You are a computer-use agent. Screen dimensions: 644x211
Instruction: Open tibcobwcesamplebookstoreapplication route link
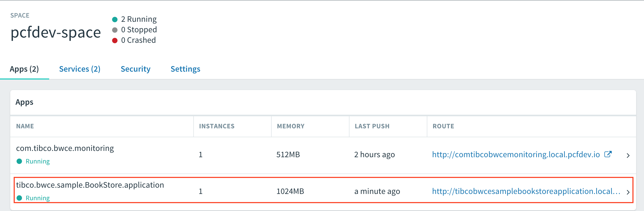pyautogui.click(x=526, y=191)
